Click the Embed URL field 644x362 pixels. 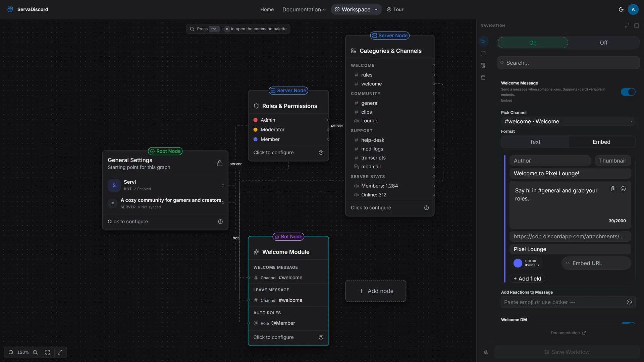click(596, 263)
